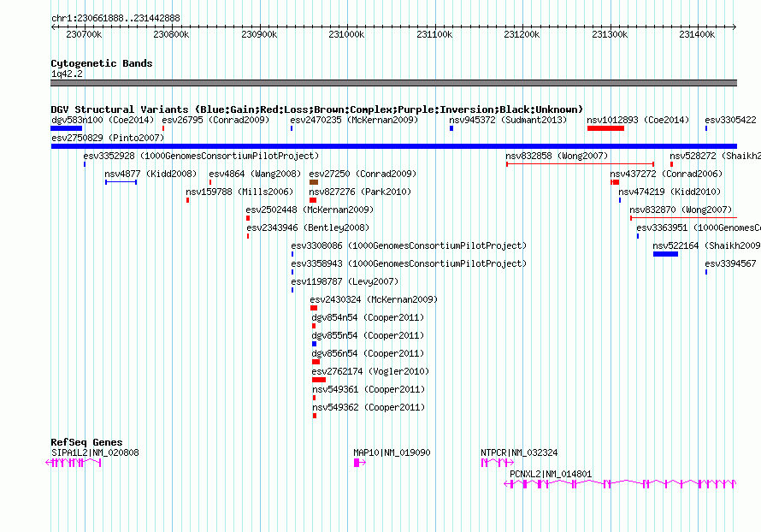Select the nsv832858 red interval line
This screenshot has width=761, height=532.
(x=580, y=164)
